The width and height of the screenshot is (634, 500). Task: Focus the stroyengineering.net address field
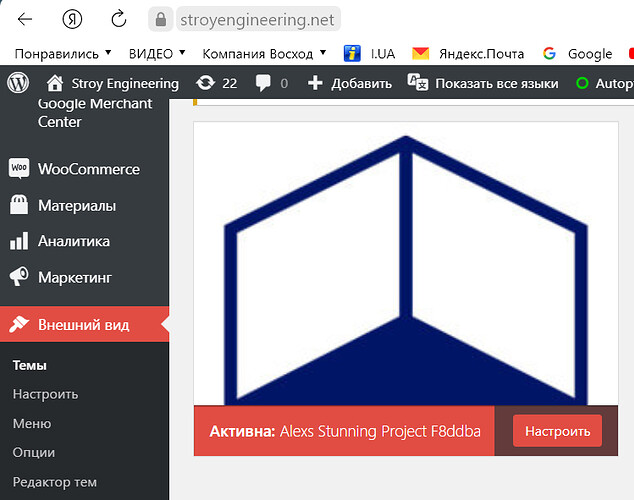[x=258, y=19]
